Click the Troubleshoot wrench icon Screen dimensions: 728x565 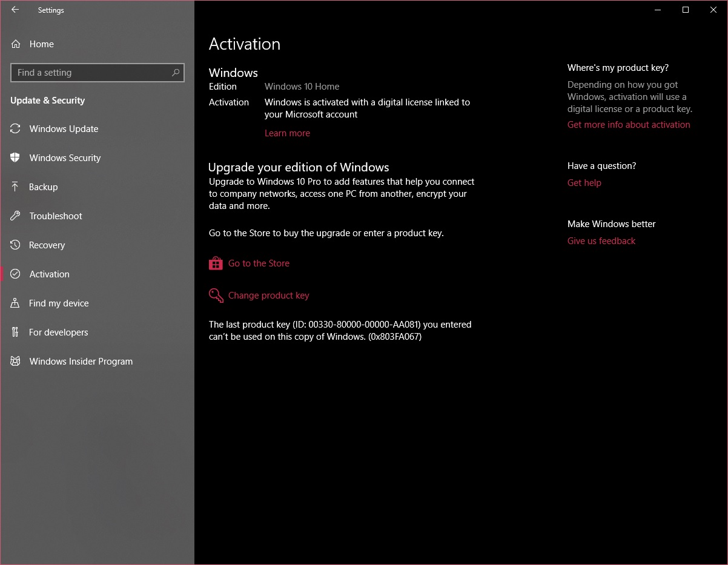(16, 216)
